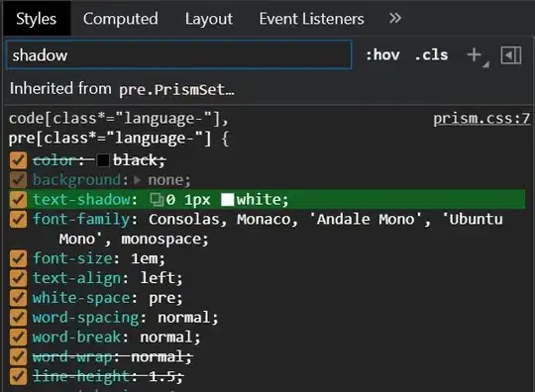The height and width of the screenshot is (392, 535).
Task: Open the white color swatch picker
Action: click(x=228, y=200)
